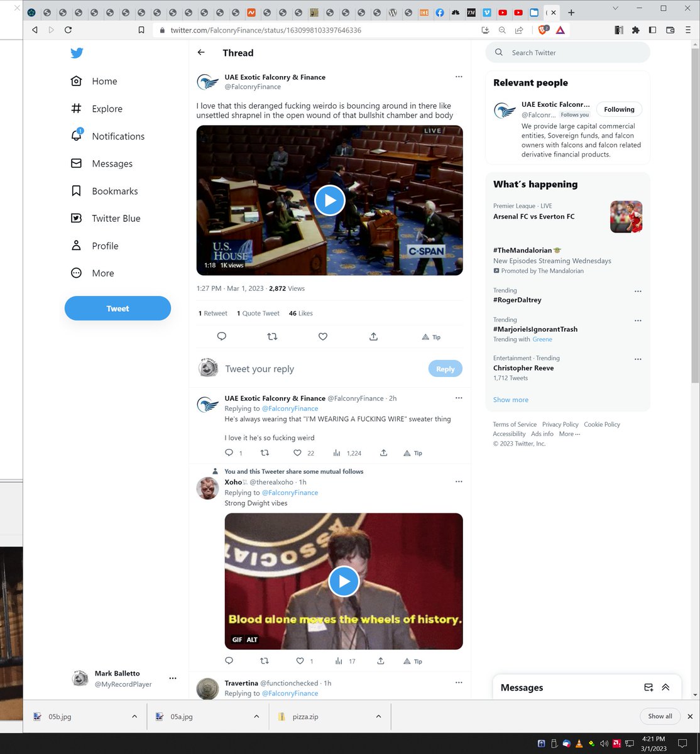Click the twitter.com address bar URL
Screen dimensions: 700x754
pyautogui.click(x=266, y=30)
